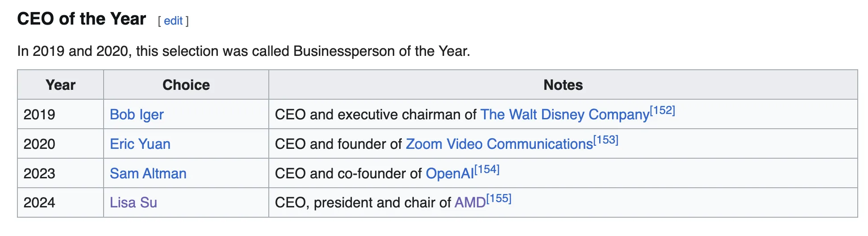
Task: Select the 2024 year cell
Action: (61, 202)
